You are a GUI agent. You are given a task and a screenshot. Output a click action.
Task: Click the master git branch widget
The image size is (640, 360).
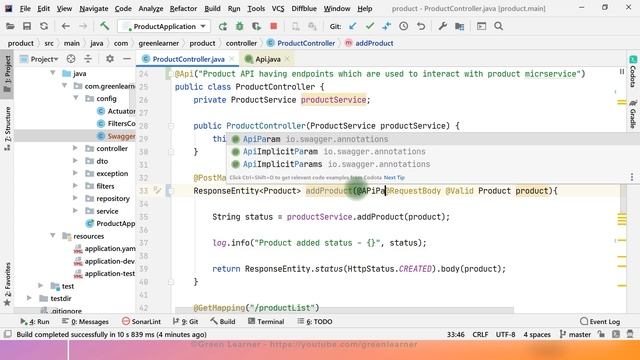pos(575,334)
